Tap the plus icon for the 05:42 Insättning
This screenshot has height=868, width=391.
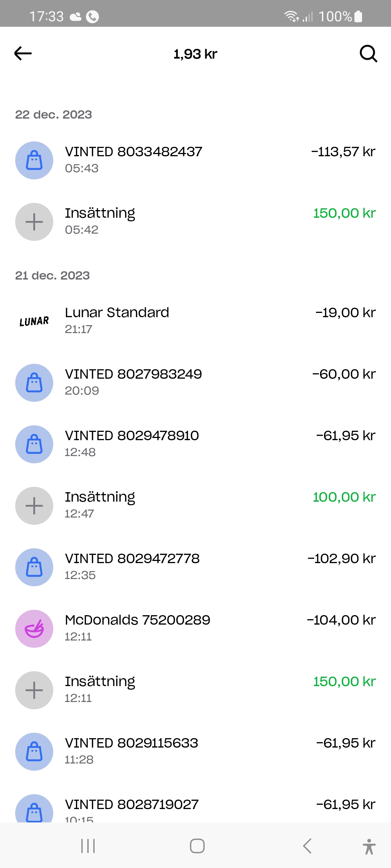34,222
